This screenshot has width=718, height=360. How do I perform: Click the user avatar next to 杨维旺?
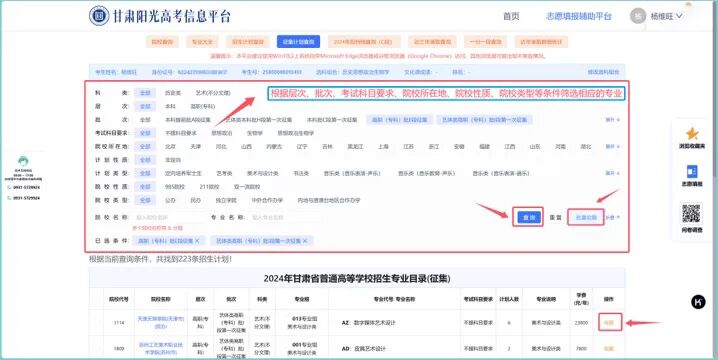tap(637, 16)
